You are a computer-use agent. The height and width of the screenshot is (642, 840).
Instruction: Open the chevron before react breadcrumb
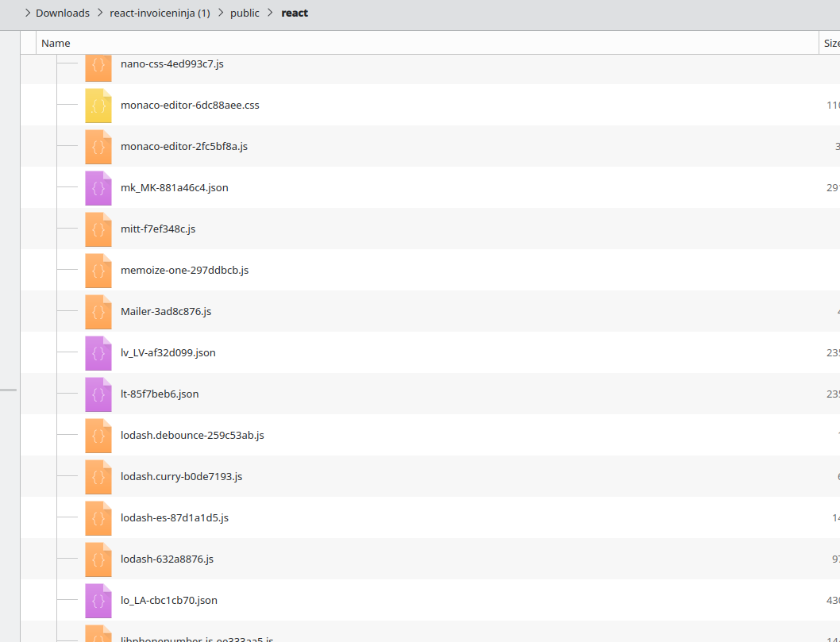point(271,13)
